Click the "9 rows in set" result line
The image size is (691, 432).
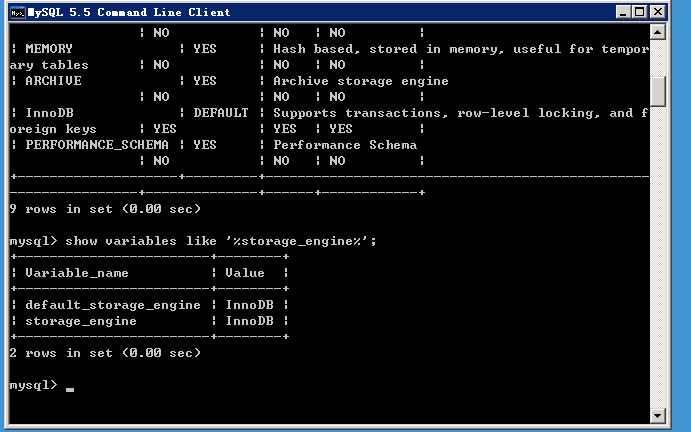click(105, 209)
